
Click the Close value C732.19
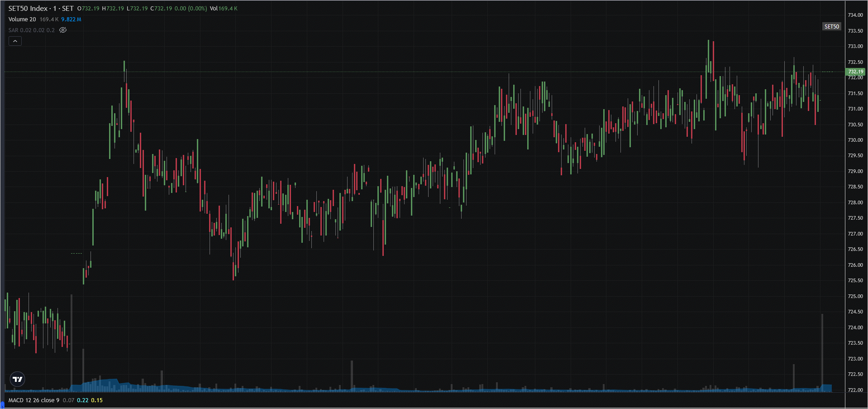pos(161,9)
